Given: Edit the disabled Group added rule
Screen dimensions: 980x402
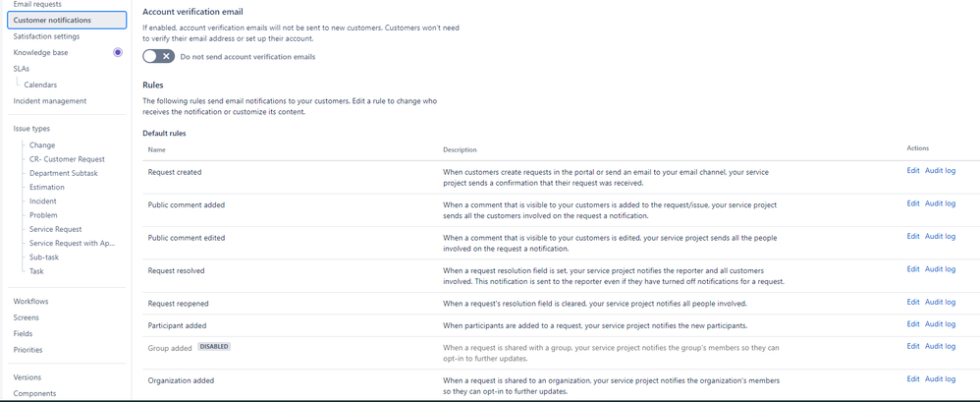Looking at the screenshot, I should (913, 346).
